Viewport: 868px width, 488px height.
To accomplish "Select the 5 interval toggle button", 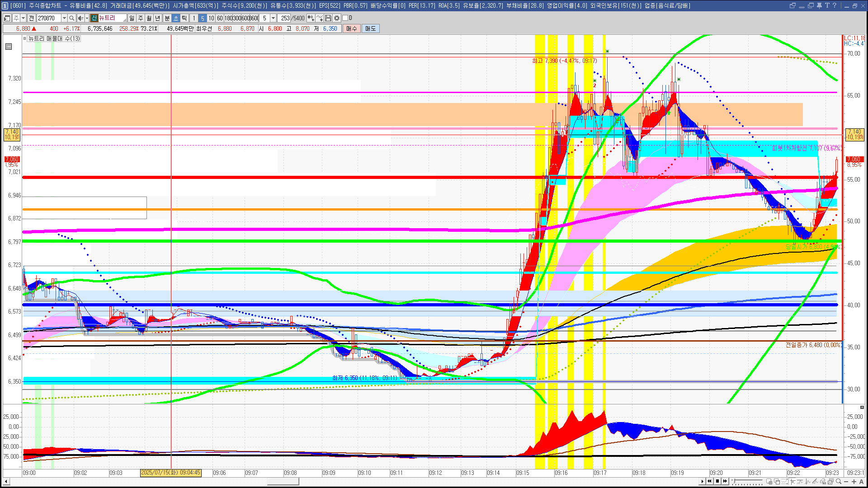I will [x=203, y=18].
